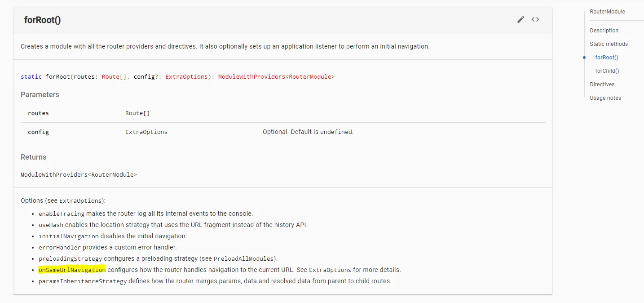Click Route type link in signature
Viewport: 644px width, 303px height.
point(110,77)
